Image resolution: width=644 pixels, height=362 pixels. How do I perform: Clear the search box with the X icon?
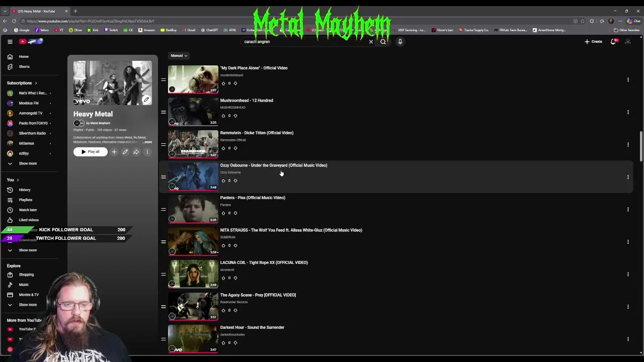pos(371,42)
